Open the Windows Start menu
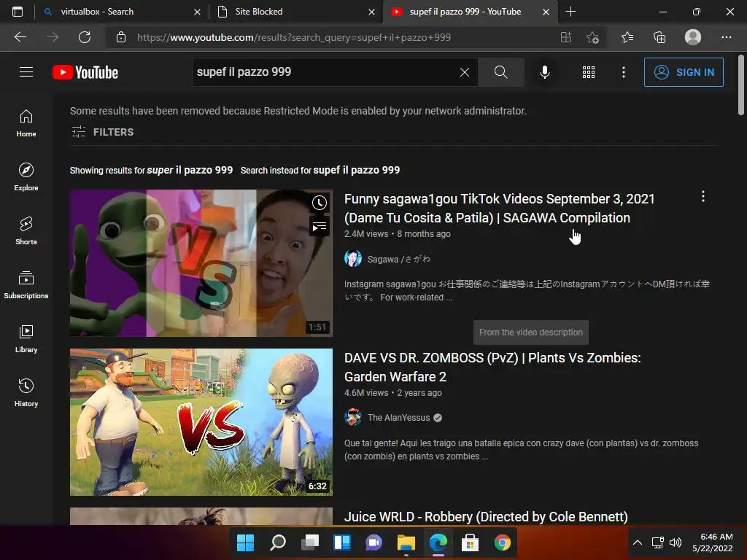 245,542
